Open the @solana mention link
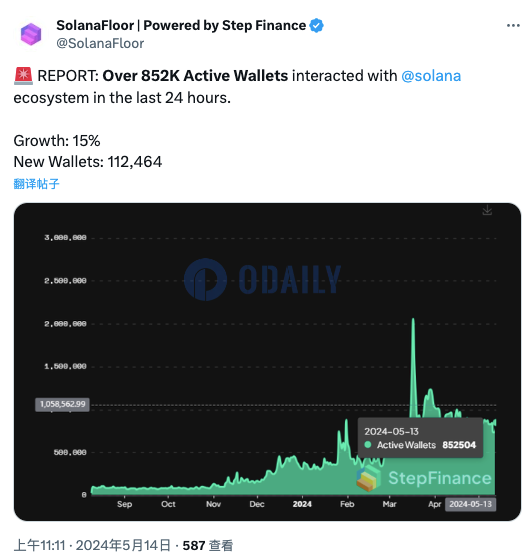This screenshot has height=560, width=525. 431,76
